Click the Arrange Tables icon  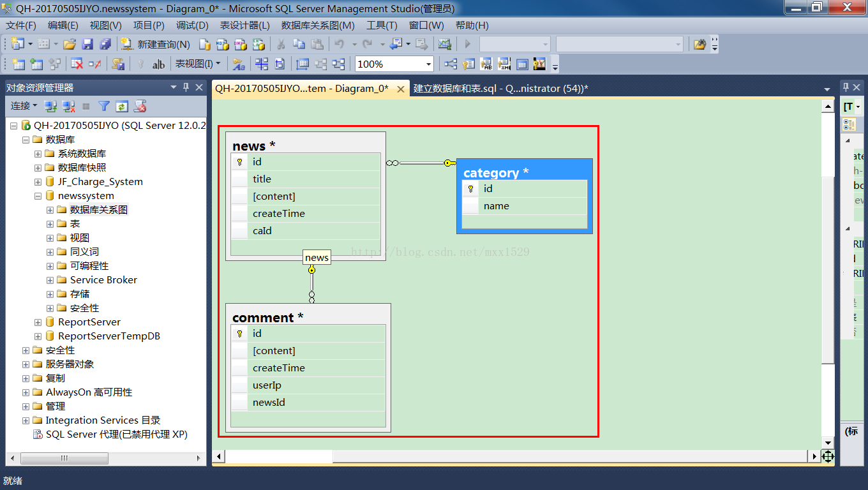tap(338, 64)
